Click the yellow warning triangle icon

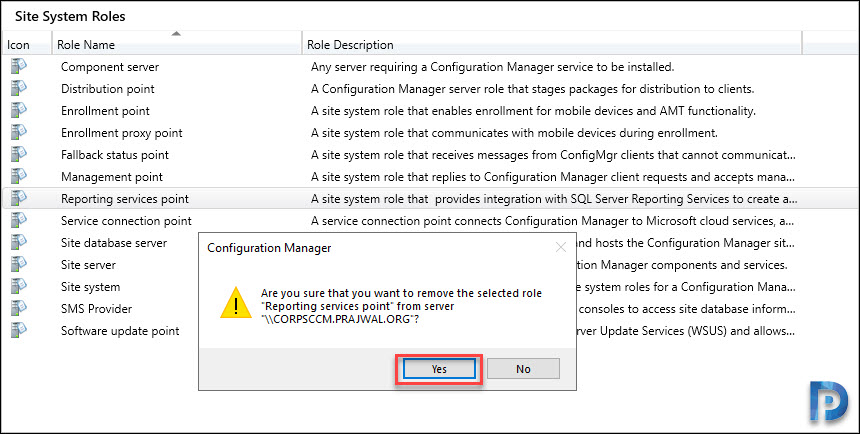pyautogui.click(x=236, y=302)
